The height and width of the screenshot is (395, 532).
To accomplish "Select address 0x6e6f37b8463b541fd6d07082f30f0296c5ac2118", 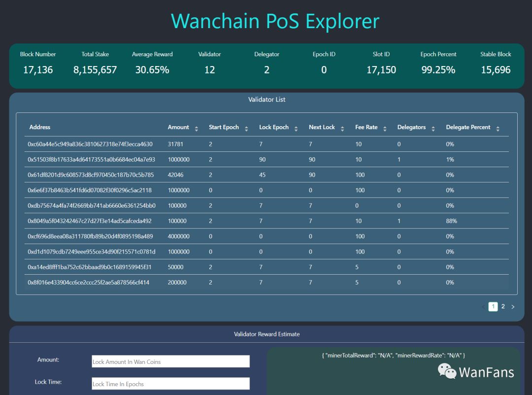I will pyautogui.click(x=90, y=190).
